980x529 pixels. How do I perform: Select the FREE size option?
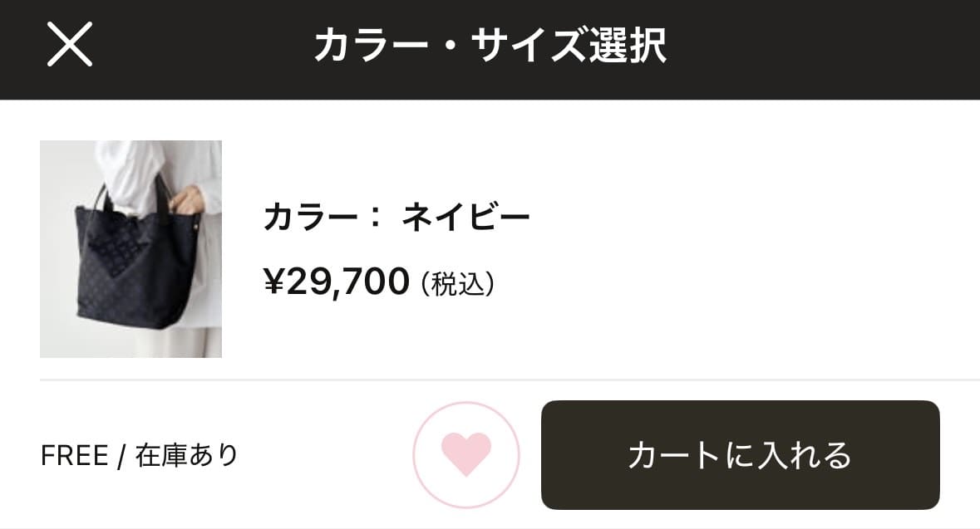coord(74,456)
